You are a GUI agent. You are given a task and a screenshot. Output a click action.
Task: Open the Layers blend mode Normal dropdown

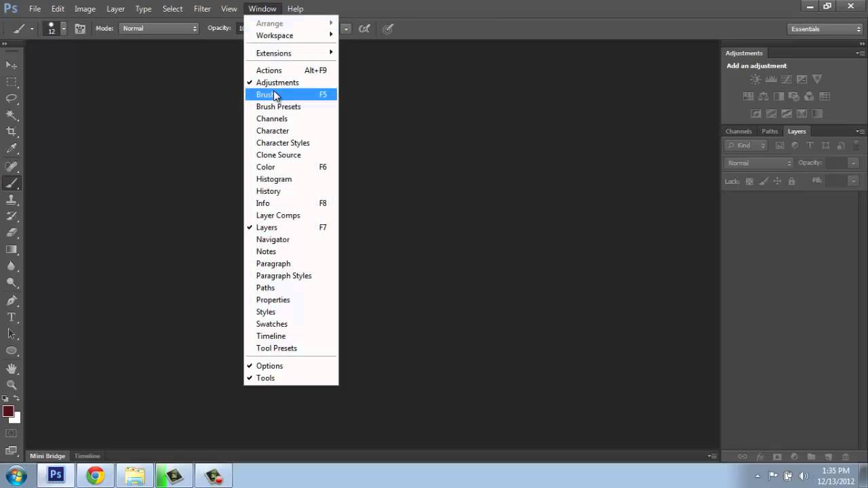[758, 163]
